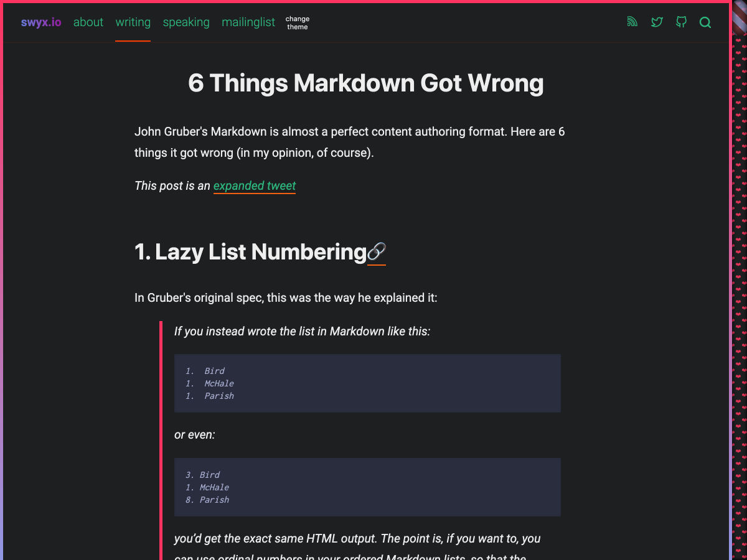Image resolution: width=747 pixels, height=560 pixels.
Task: Open the about page
Action: click(88, 22)
